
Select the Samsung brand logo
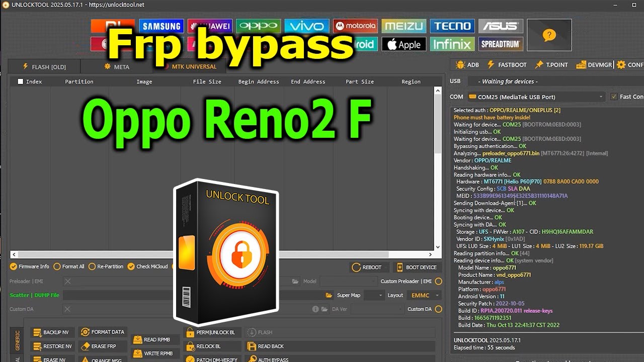[161, 26]
